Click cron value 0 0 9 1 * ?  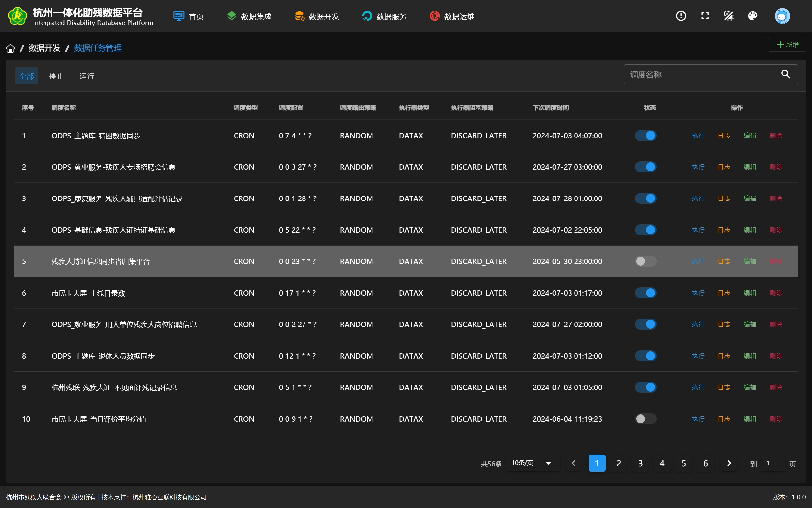pos(296,419)
